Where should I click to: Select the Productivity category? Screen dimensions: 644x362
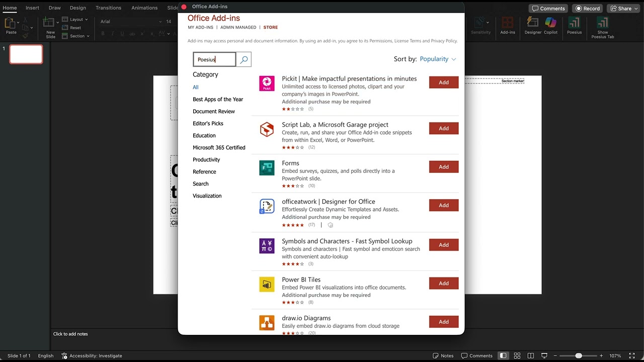(x=206, y=160)
